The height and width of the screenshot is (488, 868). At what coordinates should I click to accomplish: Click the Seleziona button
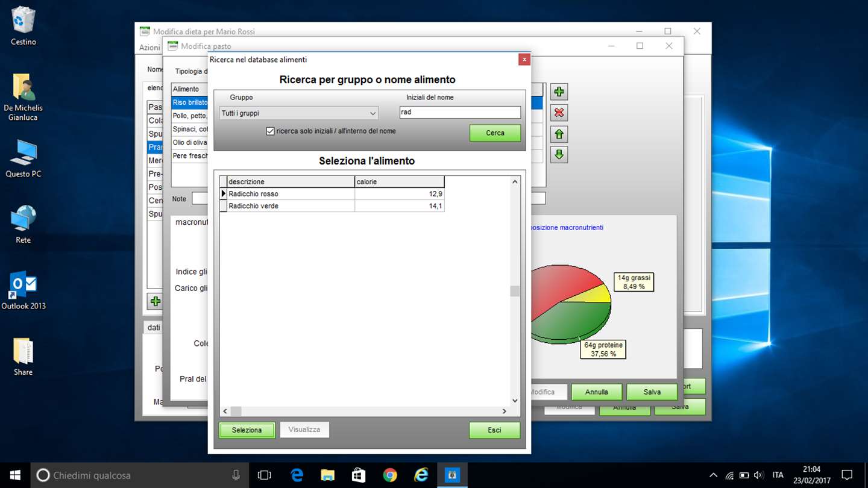click(x=247, y=430)
